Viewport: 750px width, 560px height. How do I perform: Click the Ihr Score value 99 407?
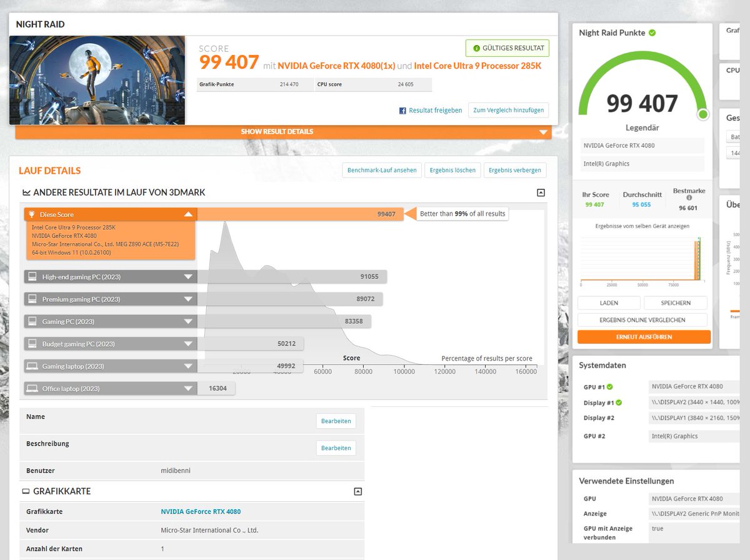click(594, 204)
